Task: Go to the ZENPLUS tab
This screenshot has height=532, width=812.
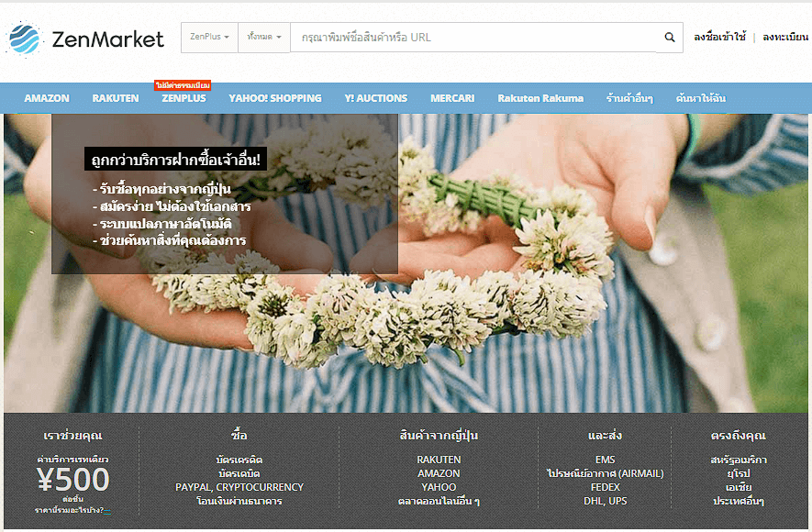Action: pyautogui.click(x=184, y=98)
